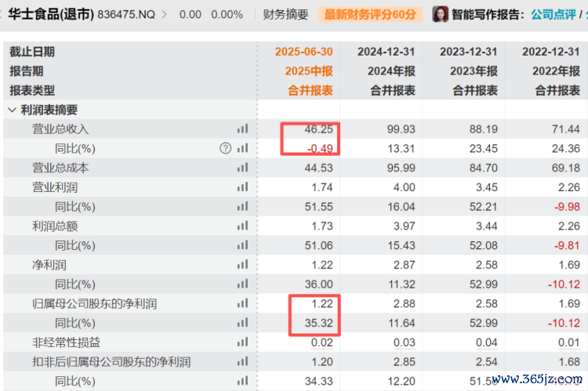Click the 扣非后归属母公司股东的净利润 row label
Screen dimensions: 588x391
click(111, 362)
